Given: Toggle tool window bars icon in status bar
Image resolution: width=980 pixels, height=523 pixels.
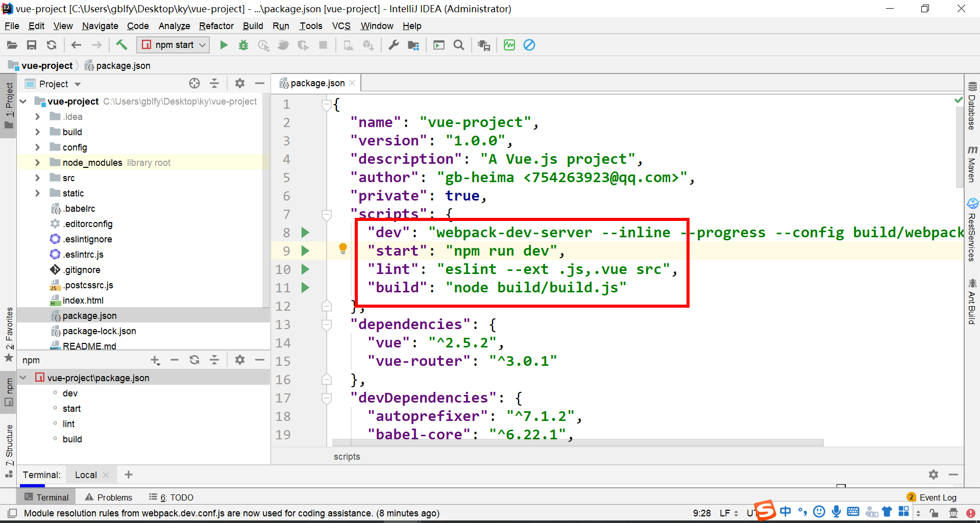Looking at the screenshot, I should (12, 513).
